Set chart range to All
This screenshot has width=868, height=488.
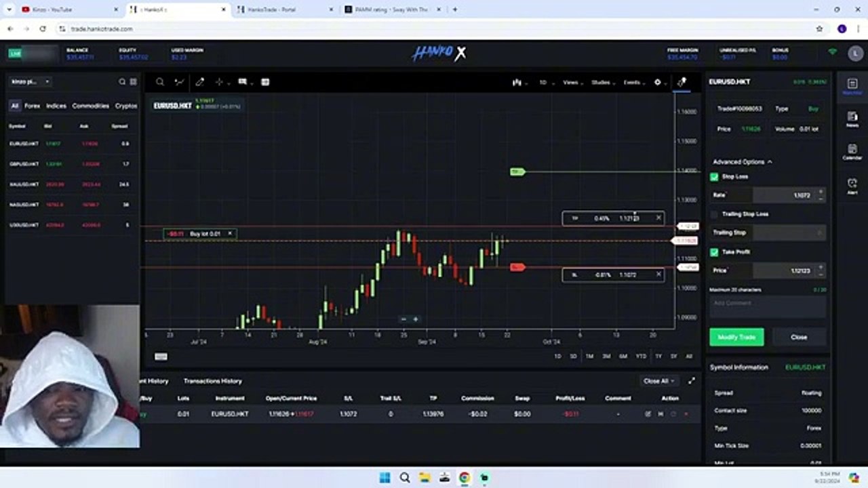click(689, 356)
